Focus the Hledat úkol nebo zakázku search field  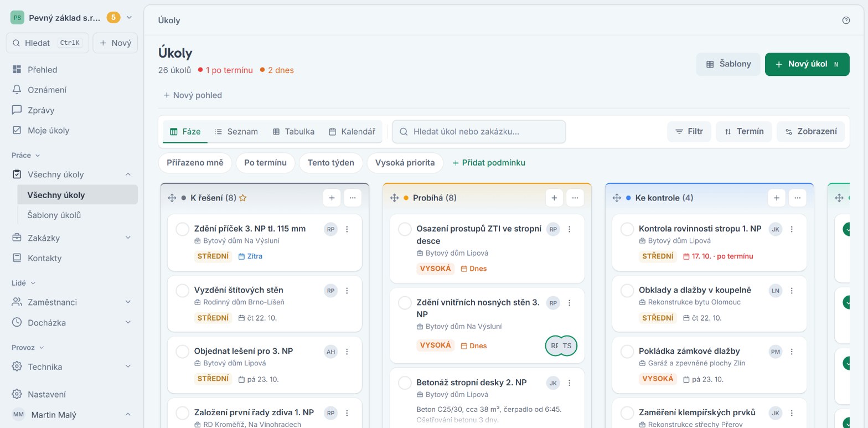[479, 132]
